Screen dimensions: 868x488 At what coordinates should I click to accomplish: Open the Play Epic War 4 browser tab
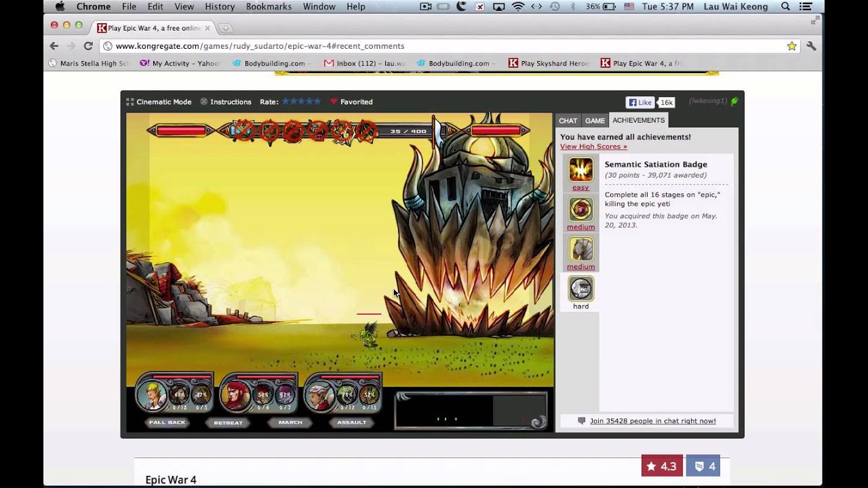click(153, 28)
